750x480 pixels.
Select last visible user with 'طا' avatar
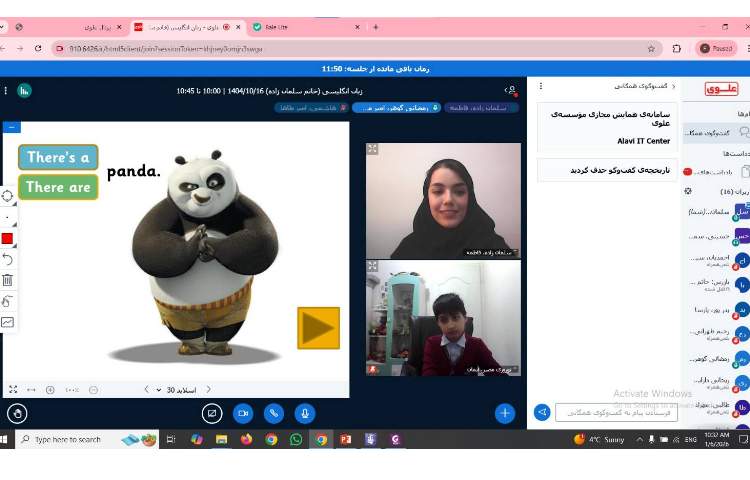click(717, 407)
